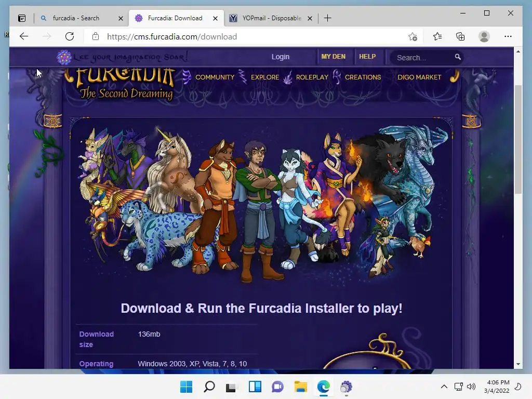Open the network status tray icon
The image size is (532, 399).
[458, 387]
